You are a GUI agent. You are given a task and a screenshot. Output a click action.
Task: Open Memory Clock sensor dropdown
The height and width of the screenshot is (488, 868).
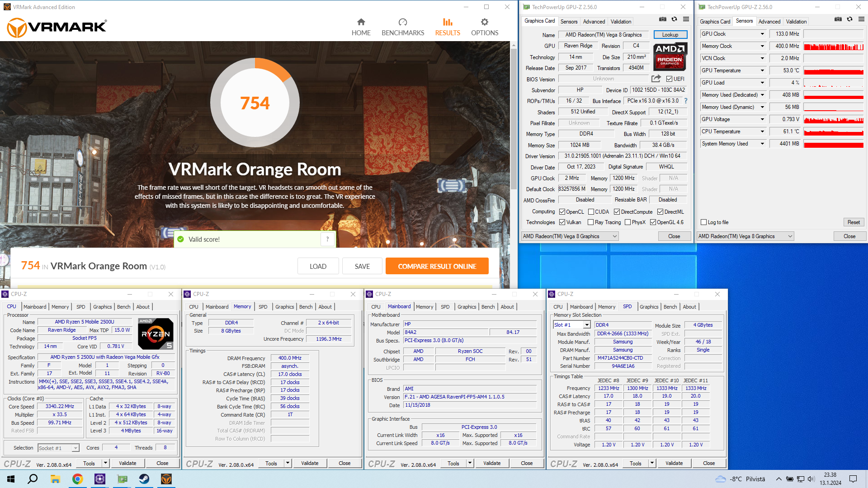tap(762, 46)
